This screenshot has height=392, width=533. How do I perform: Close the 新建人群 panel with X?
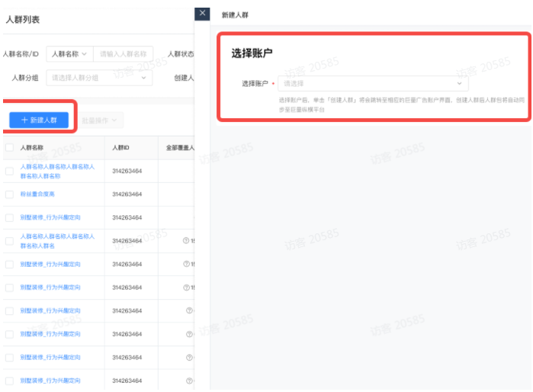pyautogui.click(x=202, y=14)
